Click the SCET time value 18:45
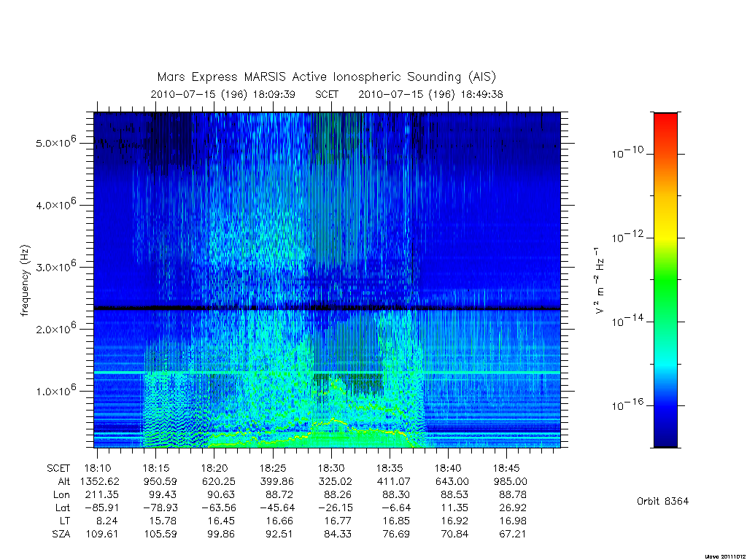Viewport: 747px width, 560px height. (x=506, y=468)
